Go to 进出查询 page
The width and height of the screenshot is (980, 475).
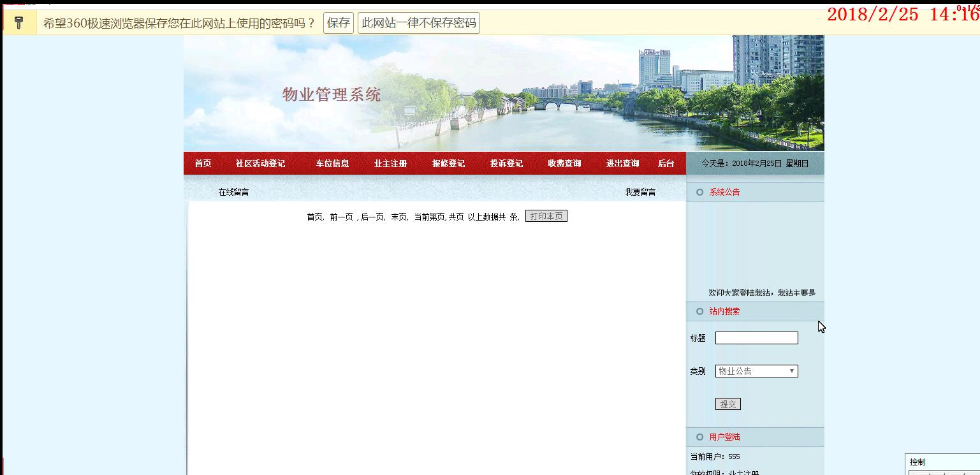(622, 163)
